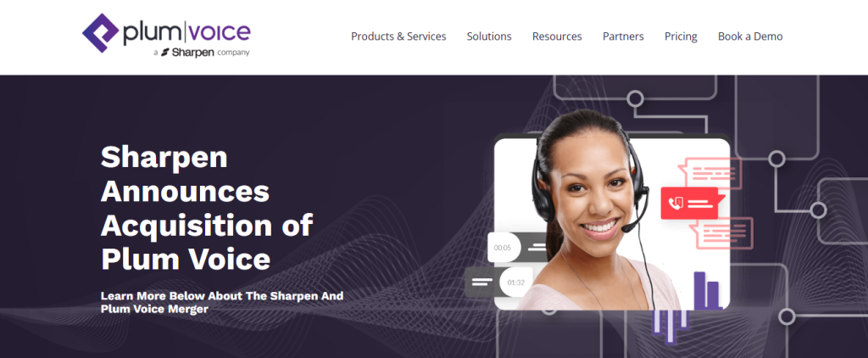Image resolution: width=868 pixels, height=358 pixels.
Task: Click the gray message lines bubble beside 01:32
Action: (x=482, y=282)
